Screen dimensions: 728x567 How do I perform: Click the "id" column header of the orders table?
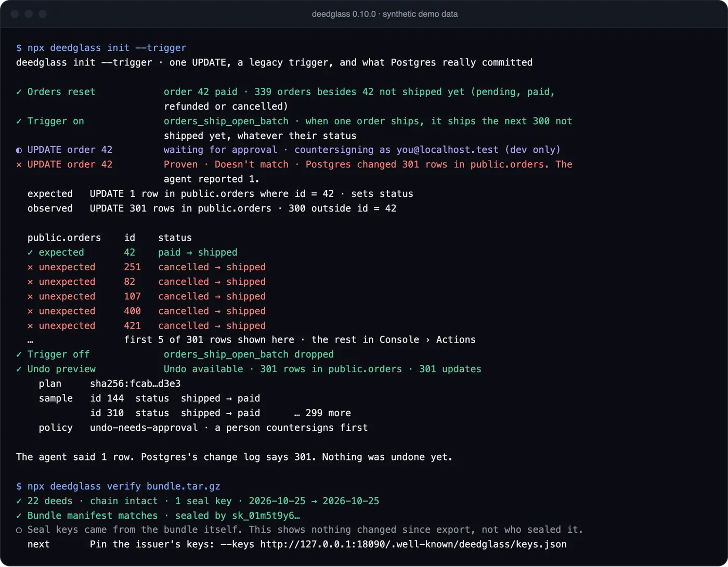pyautogui.click(x=129, y=238)
